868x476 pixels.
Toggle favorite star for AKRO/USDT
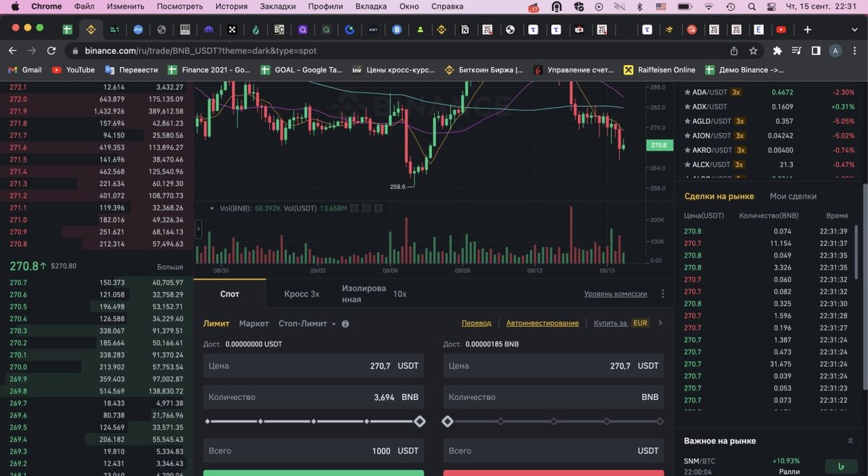[687, 150]
